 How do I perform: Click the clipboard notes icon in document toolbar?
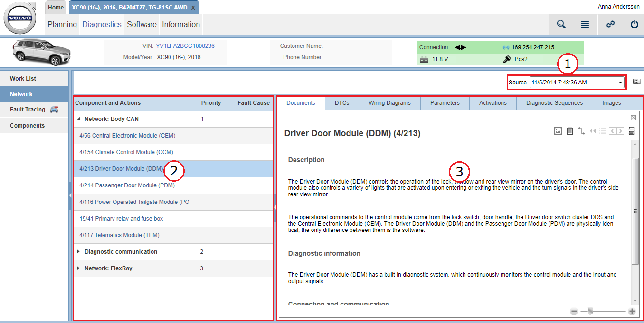[x=570, y=131]
